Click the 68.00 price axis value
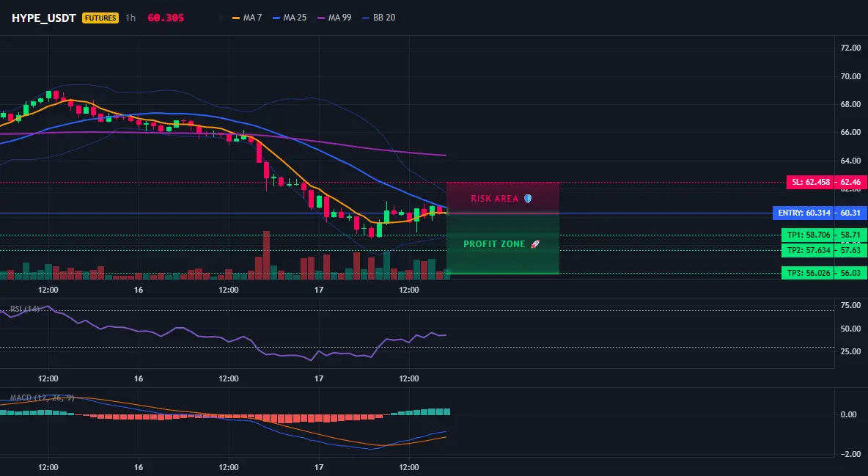The width and height of the screenshot is (868, 476). click(x=850, y=104)
